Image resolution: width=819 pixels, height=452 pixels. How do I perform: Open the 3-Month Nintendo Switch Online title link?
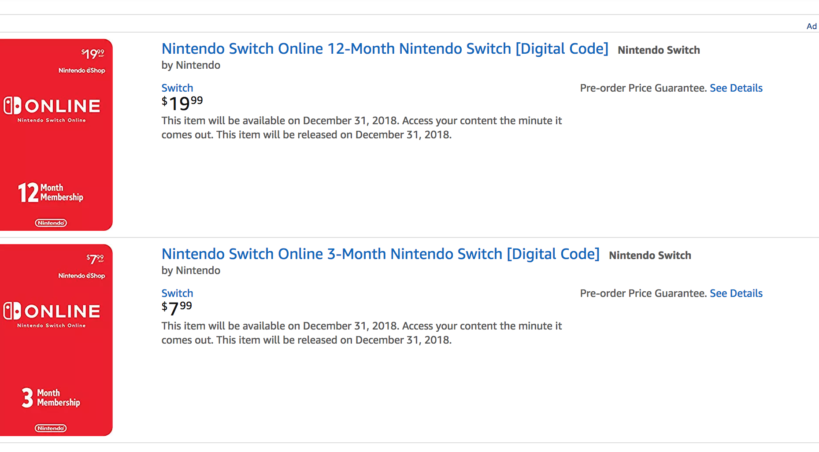pyautogui.click(x=380, y=254)
